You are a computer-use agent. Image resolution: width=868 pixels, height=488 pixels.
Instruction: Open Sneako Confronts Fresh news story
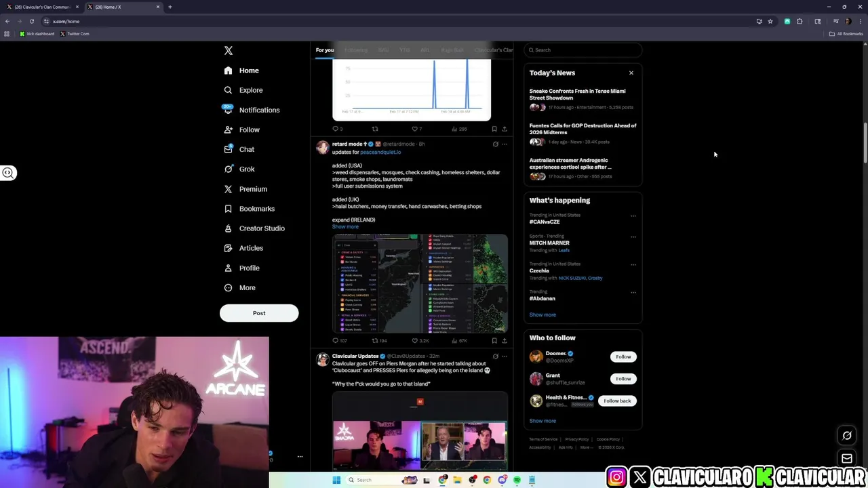pyautogui.click(x=578, y=94)
